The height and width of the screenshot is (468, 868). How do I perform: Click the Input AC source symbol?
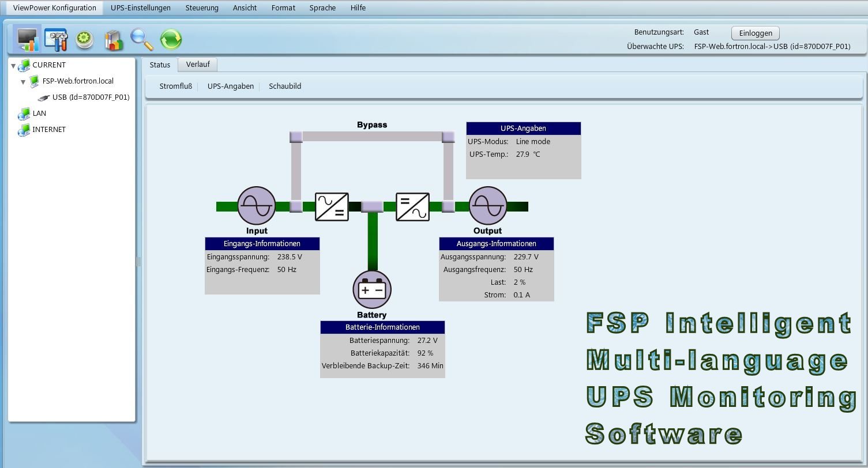click(x=257, y=205)
